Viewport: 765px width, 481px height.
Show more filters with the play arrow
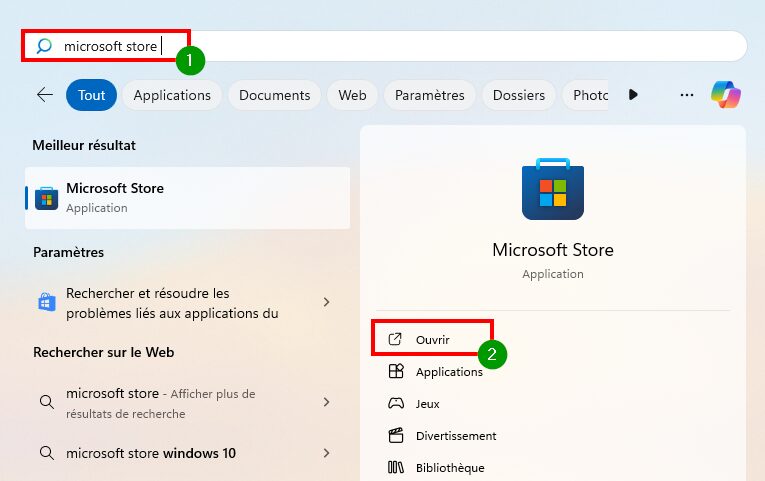coord(633,95)
